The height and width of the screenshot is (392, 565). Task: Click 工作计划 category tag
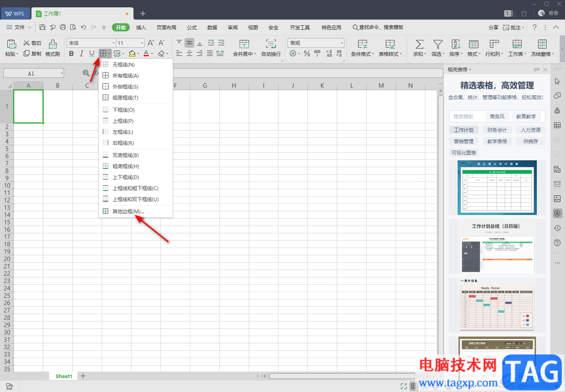click(x=463, y=130)
